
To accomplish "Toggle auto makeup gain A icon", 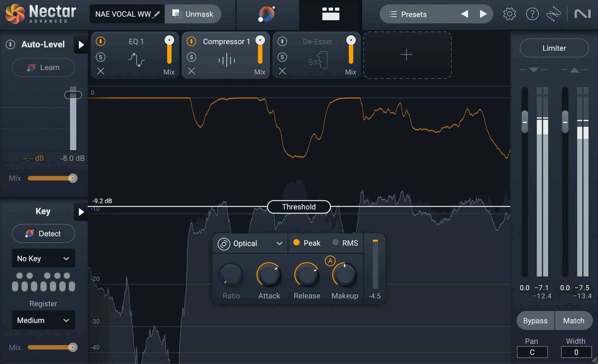I will 330,261.
